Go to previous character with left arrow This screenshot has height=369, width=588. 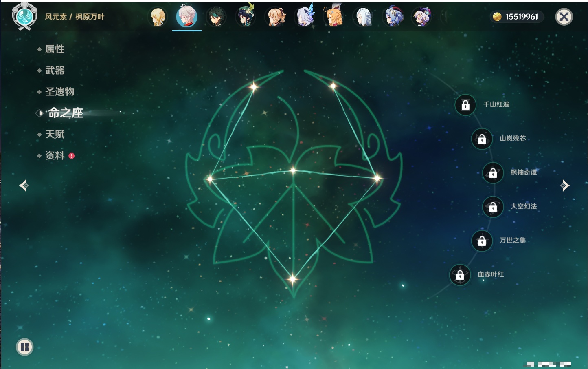pyautogui.click(x=24, y=186)
